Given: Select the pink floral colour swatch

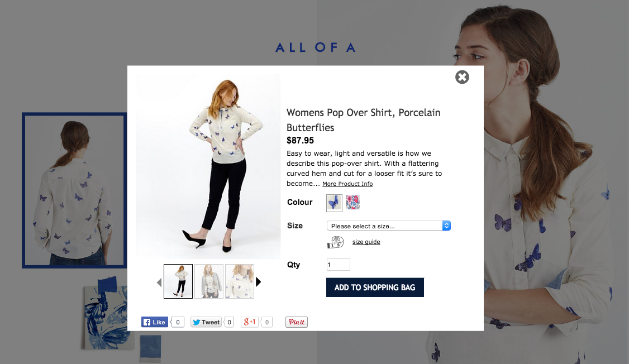Looking at the screenshot, I should tap(352, 203).
